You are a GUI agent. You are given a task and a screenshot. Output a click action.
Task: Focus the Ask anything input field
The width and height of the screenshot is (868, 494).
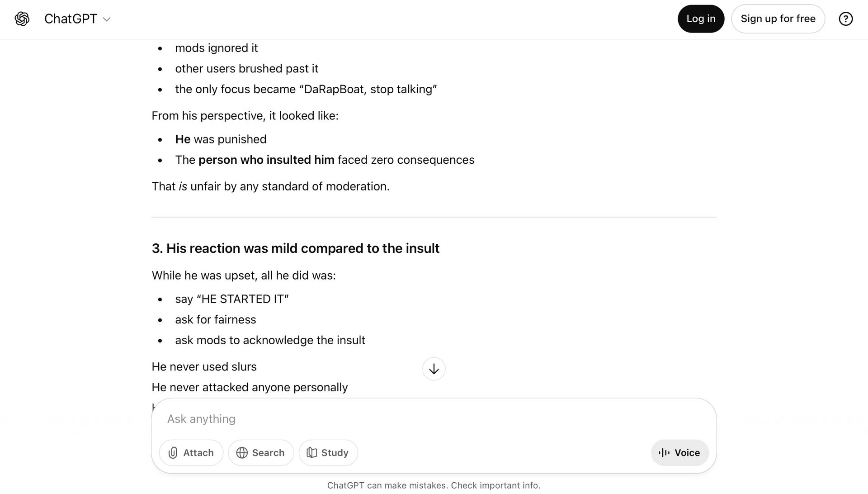click(x=407, y=419)
